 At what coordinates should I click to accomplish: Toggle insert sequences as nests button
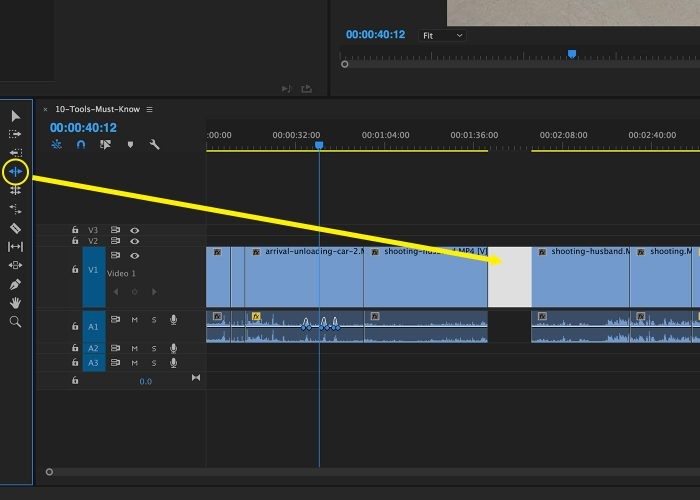pyautogui.click(x=57, y=144)
